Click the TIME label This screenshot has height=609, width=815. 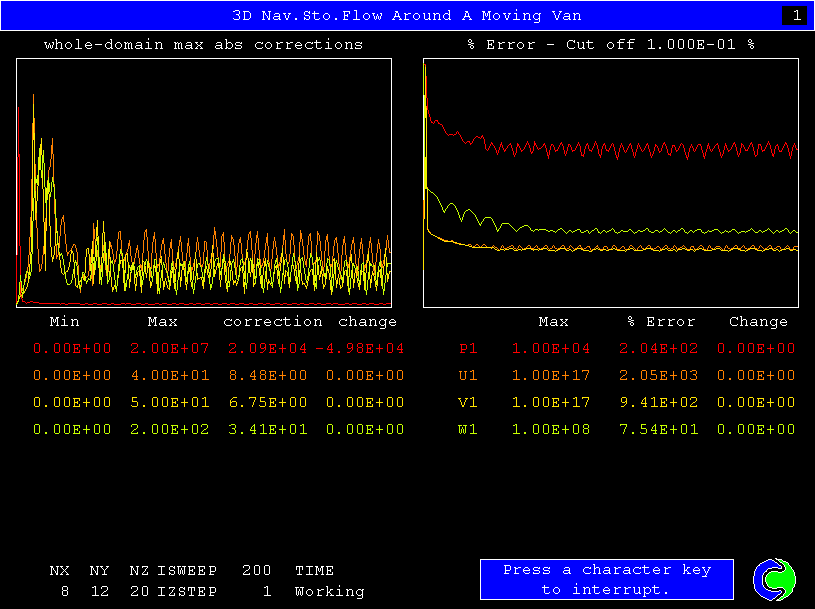click(314, 571)
